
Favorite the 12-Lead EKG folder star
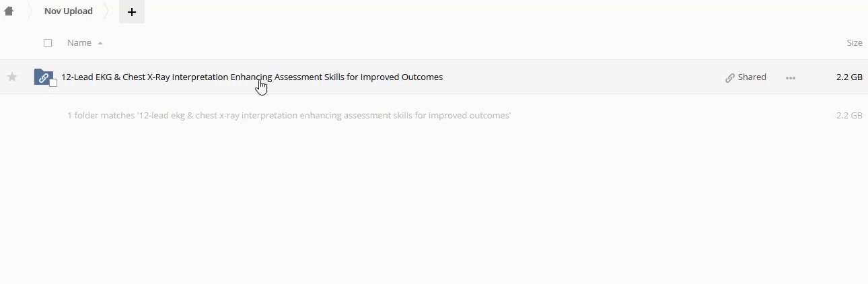click(x=12, y=77)
